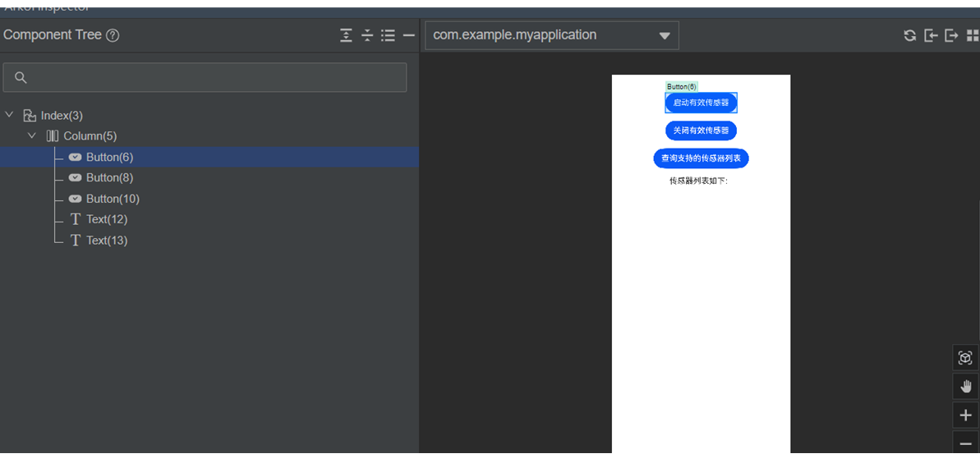The height and width of the screenshot is (463, 980).
Task: Toggle the hand pan tool
Action: [965, 387]
